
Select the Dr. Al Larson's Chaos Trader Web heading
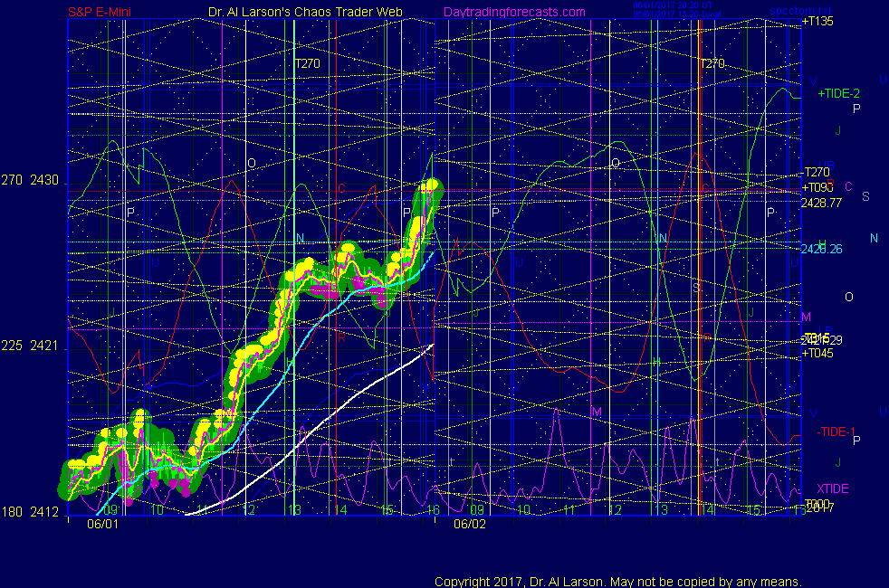click(x=305, y=12)
